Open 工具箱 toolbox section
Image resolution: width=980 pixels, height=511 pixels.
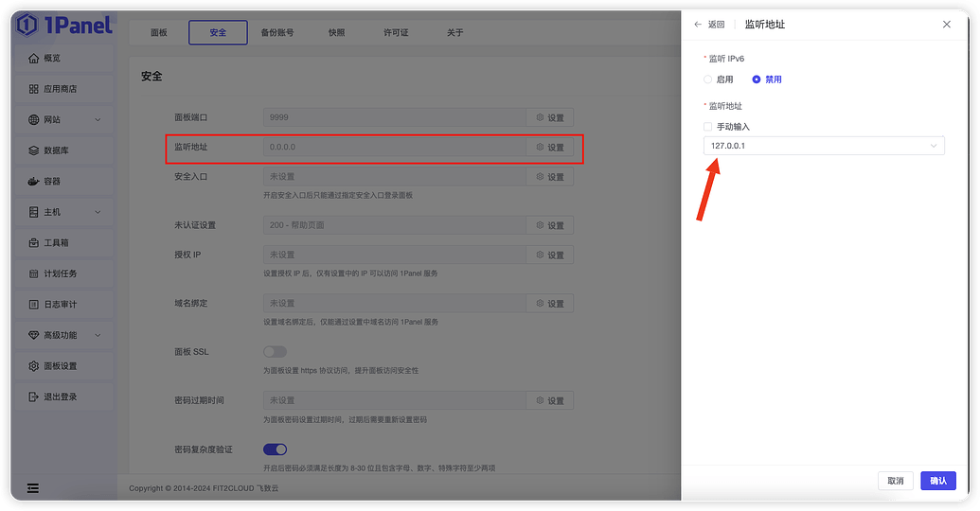point(63,242)
